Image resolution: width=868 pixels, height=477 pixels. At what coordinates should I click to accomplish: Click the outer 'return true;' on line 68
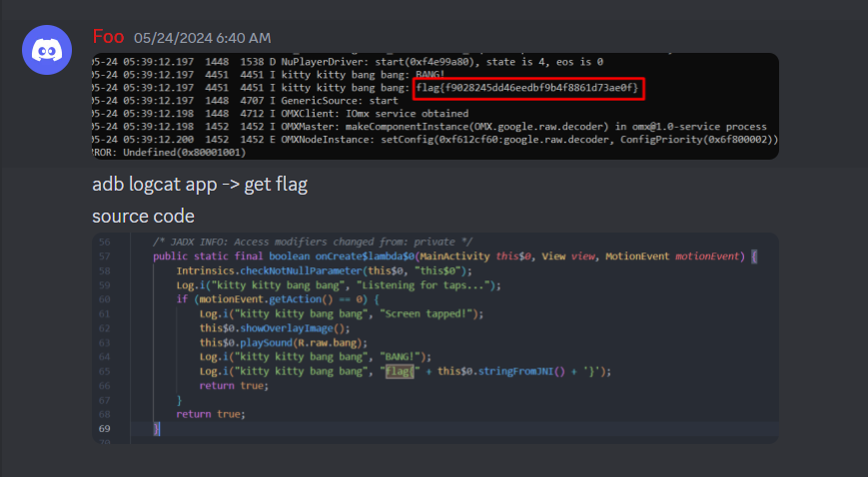coord(211,414)
